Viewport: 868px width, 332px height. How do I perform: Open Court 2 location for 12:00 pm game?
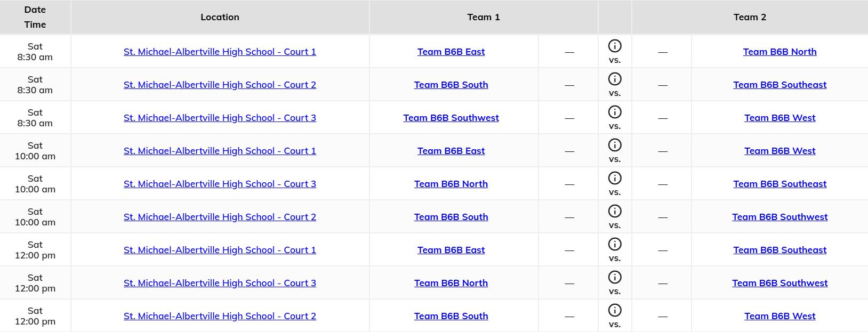point(220,316)
